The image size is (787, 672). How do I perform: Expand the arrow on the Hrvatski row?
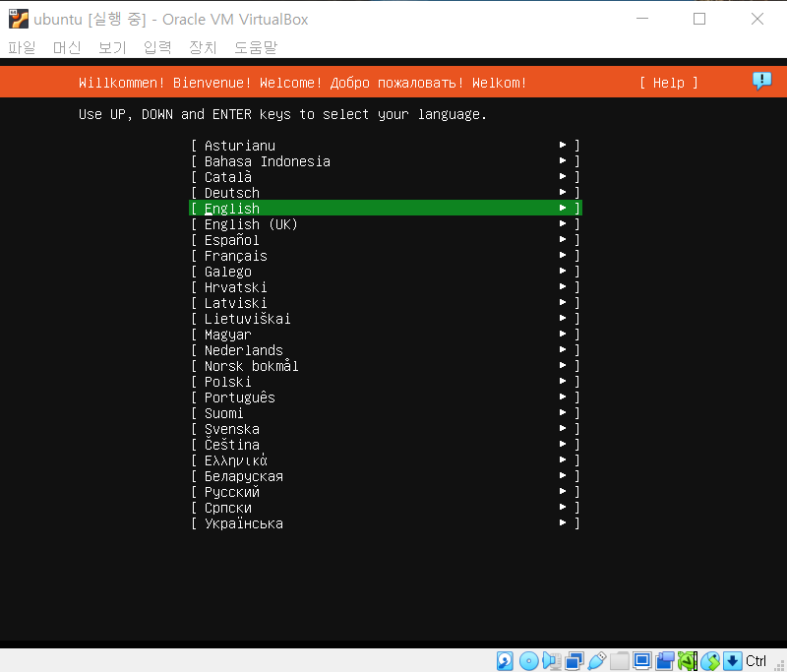(563, 286)
